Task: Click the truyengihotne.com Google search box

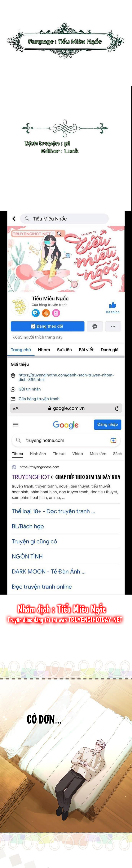Action: [x=66, y=440]
